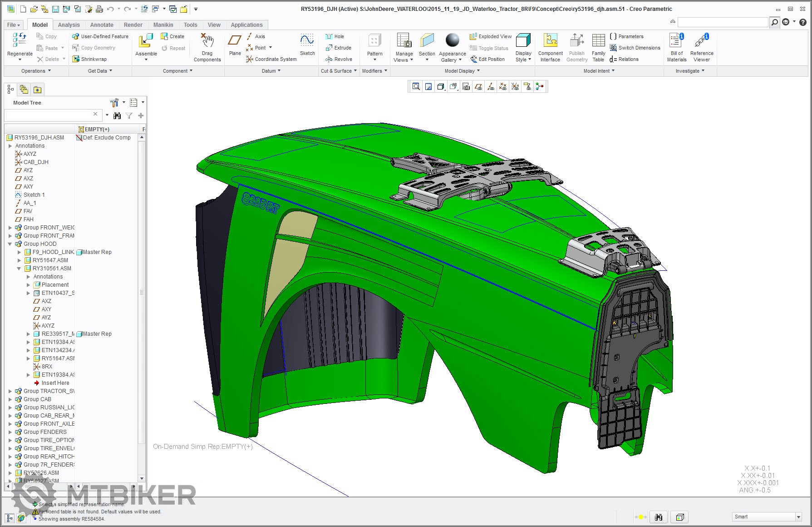Screen dimensions: 812x527
Task: Click the Model Tree search field
Action: [50, 115]
